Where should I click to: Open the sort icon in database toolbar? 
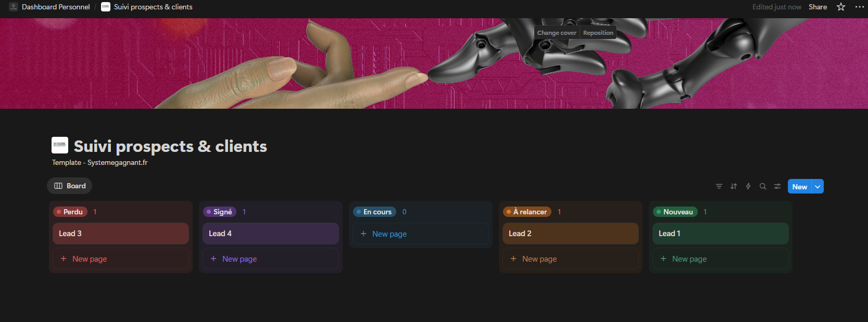pos(734,186)
